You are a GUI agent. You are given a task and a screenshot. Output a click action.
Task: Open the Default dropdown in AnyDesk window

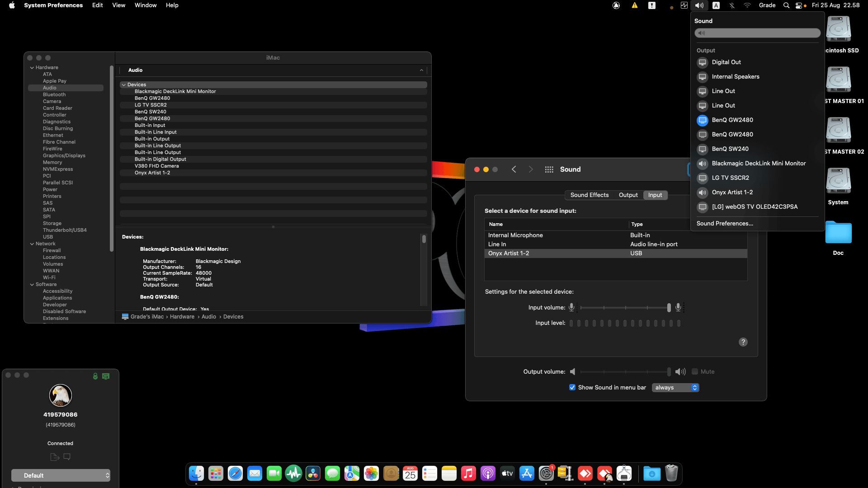61,475
